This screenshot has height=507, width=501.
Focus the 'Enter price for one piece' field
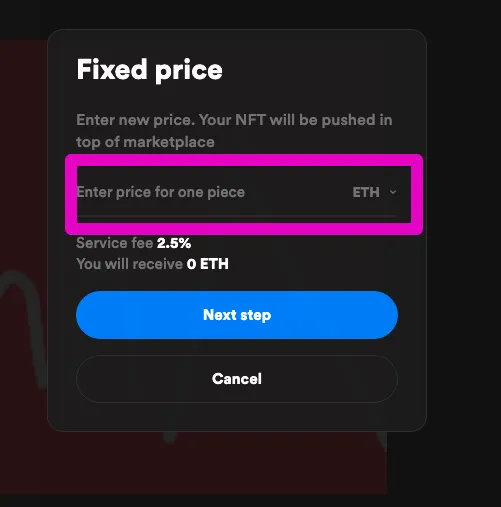tap(213, 192)
